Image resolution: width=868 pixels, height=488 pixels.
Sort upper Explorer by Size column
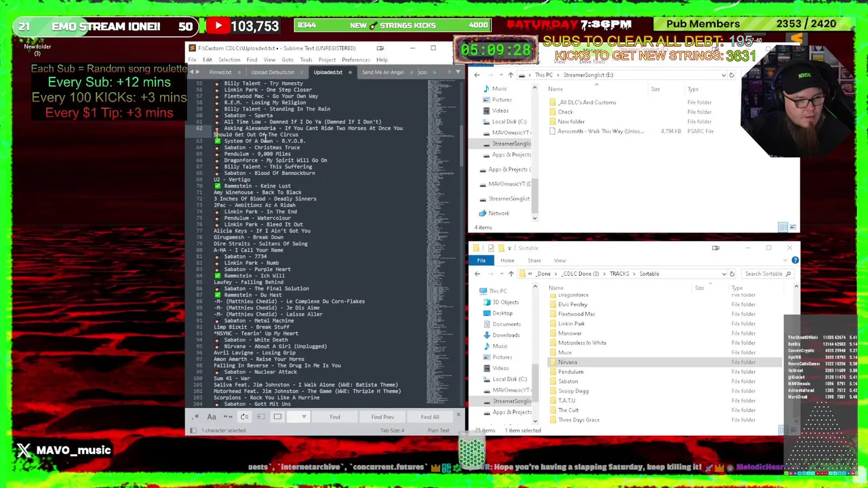(x=655, y=89)
